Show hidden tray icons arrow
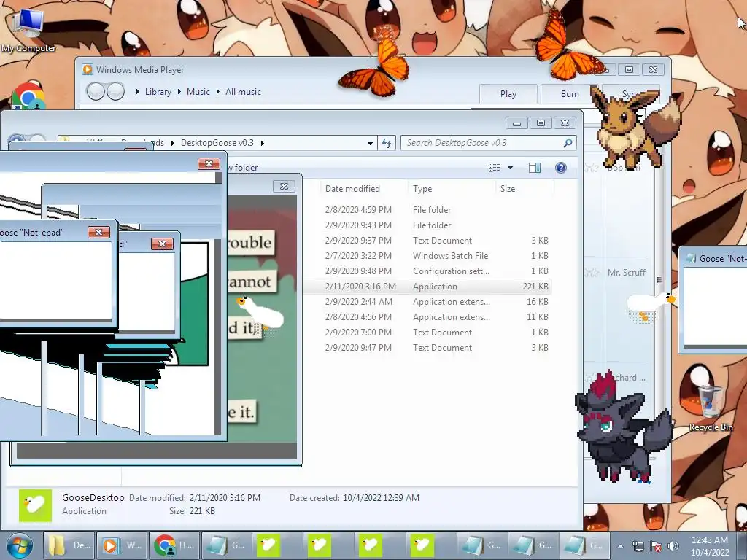This screenshot has width=747, height=560. (620, 547)
